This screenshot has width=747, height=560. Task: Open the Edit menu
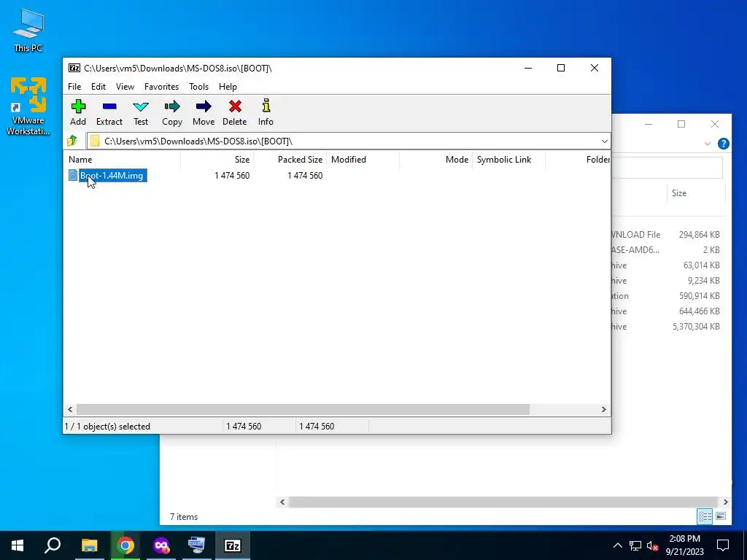click(x=98, y=87)
